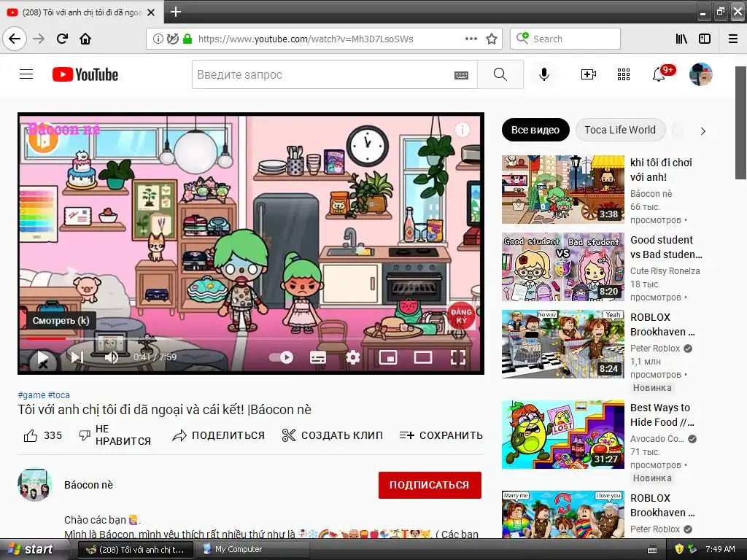The height and width of the screenshot is (560, 747).
Task: Click Avocado Co... channel name
Action: pos(657,438)
